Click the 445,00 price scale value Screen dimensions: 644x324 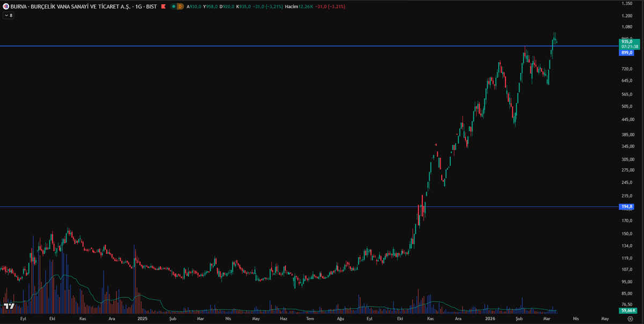tap(627, 119)
